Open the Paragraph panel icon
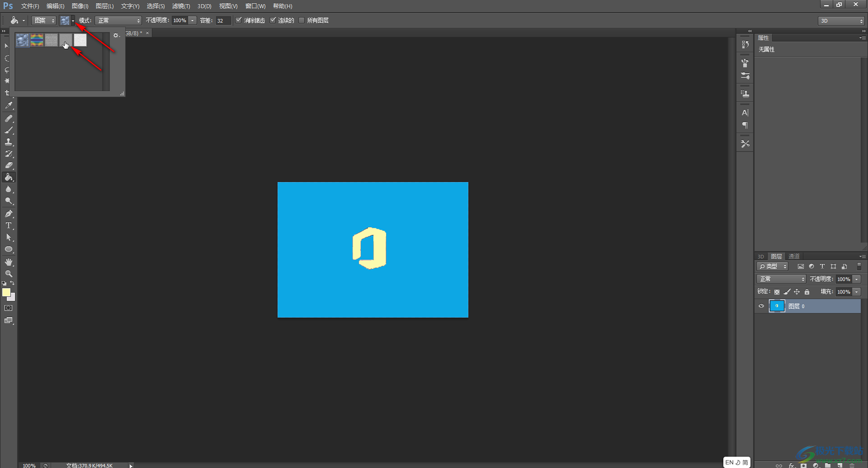This screenshot has height=468, width=868. [745, 125]
